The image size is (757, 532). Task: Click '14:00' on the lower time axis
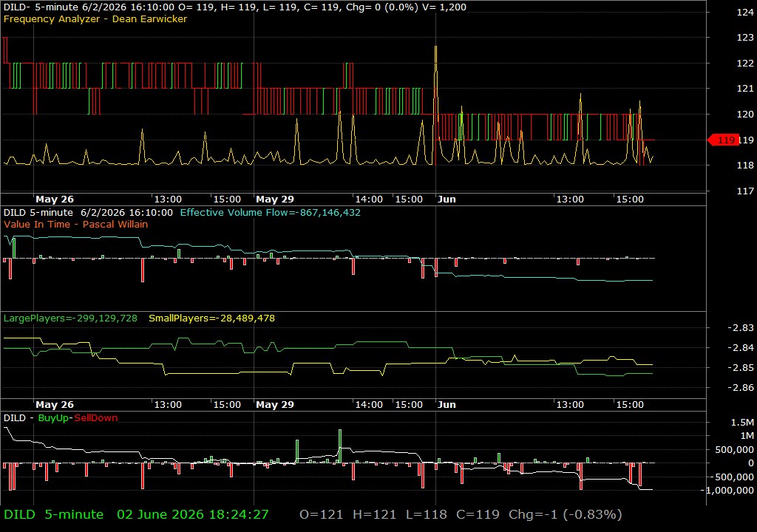[x=369, y=405]
